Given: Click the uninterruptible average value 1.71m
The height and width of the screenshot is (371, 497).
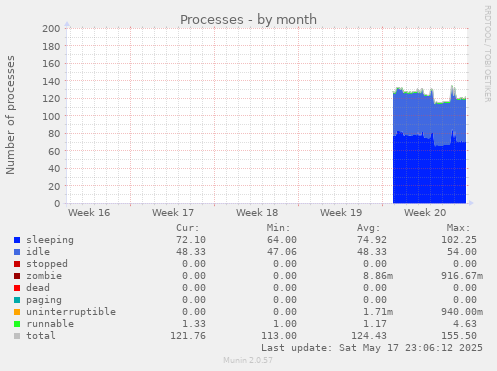Looking at the screenshot, I should click(x=378, y=312).
